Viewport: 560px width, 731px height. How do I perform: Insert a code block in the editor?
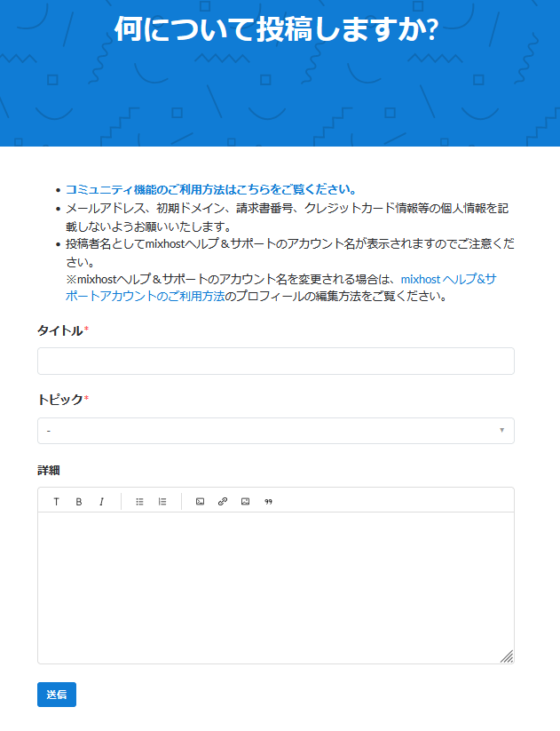point(200,502)
